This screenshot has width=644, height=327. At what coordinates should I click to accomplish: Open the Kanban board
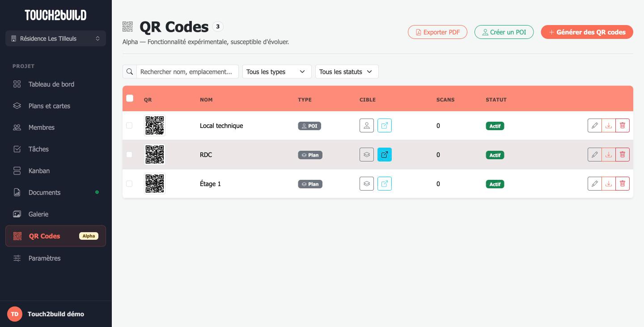(x=55, y=171)
